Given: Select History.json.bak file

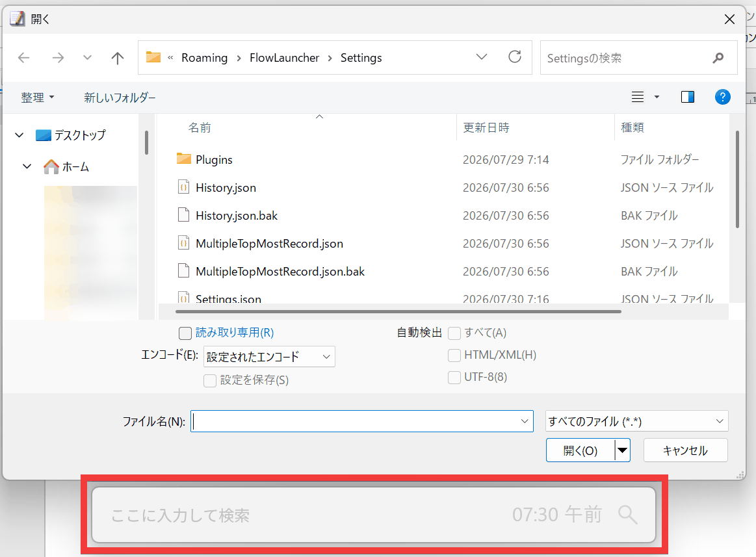Looking at the screenshot, I should click(237, 216).
